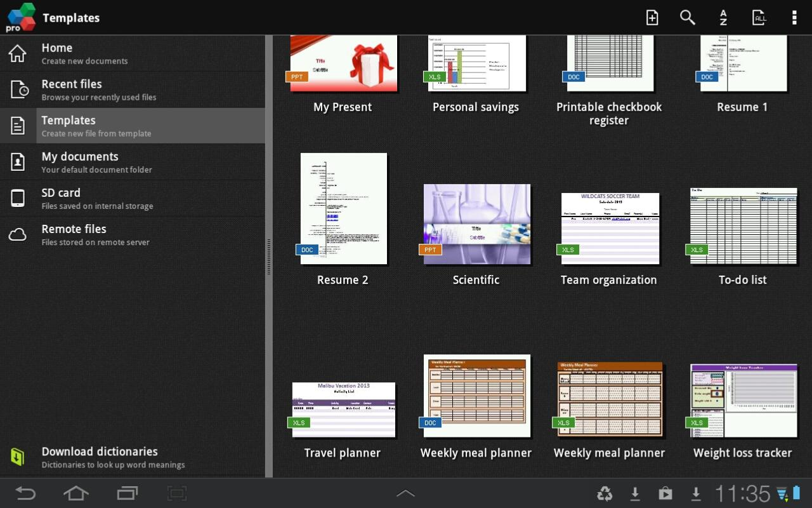The width and height of the screenshot is (812, 508).
Task: Tap the battery indicator in status bar
Action: 798,493
